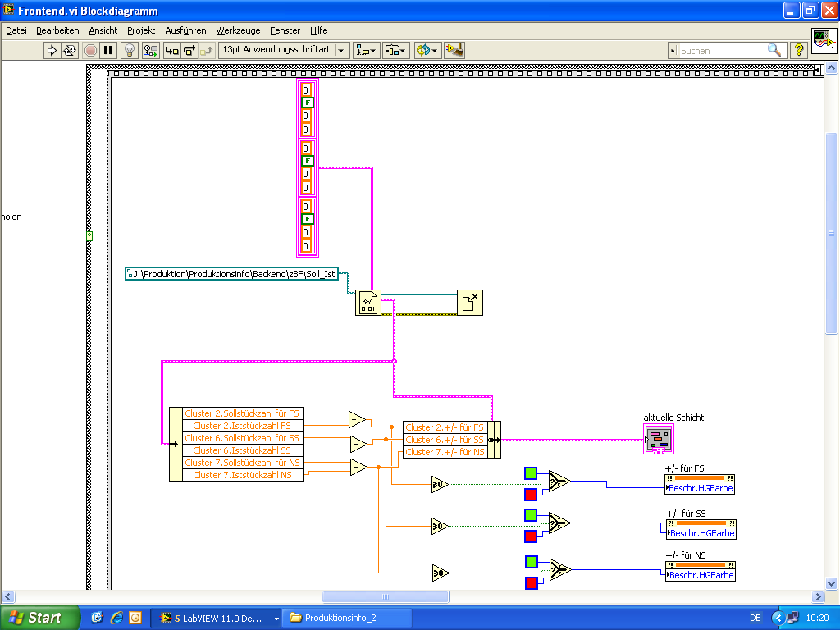This screenshot has height=630, width=840.
Task: Open the context help question mark
Action: pos(798,50)
